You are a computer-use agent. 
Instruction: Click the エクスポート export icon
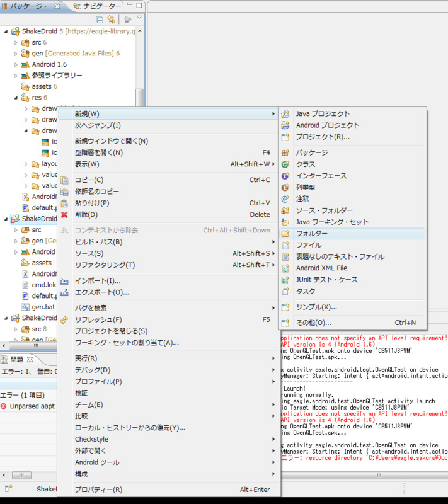(64, 292)
